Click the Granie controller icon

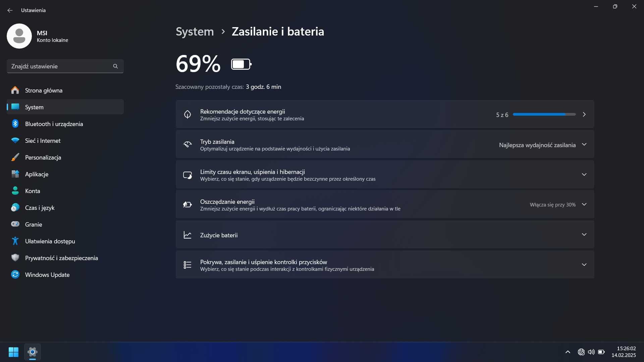(x=15, y=224)
